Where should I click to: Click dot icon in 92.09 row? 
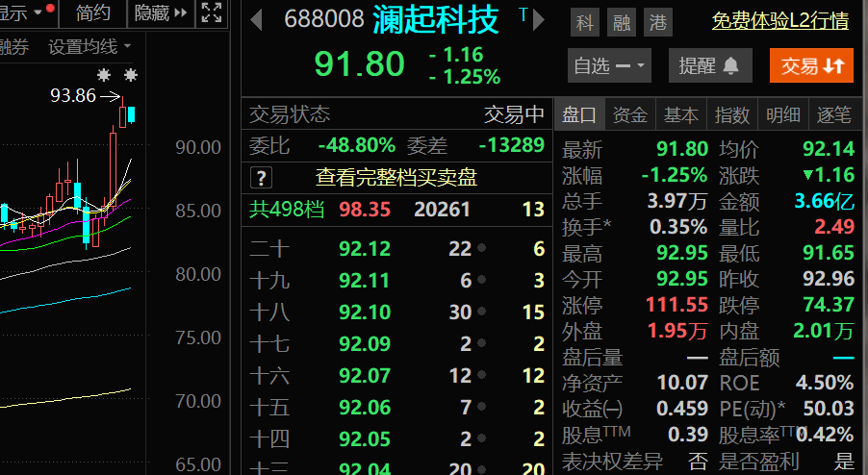point(481,343)
